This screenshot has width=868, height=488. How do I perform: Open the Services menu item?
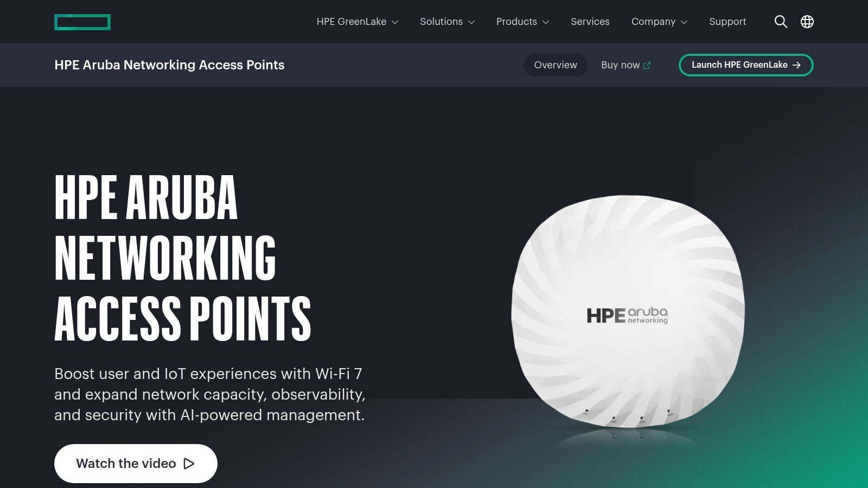[x=590, y=22]
